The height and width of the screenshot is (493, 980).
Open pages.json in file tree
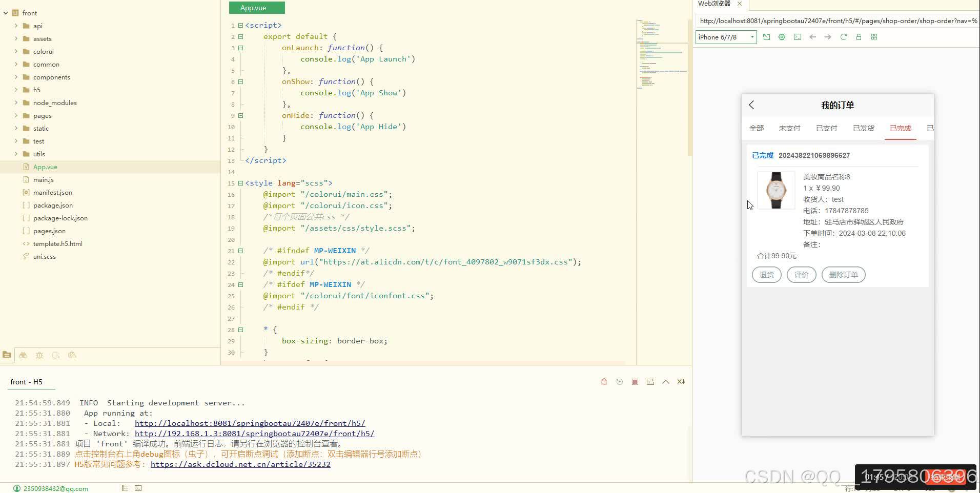pyautogui.click(x=49, y=231)
